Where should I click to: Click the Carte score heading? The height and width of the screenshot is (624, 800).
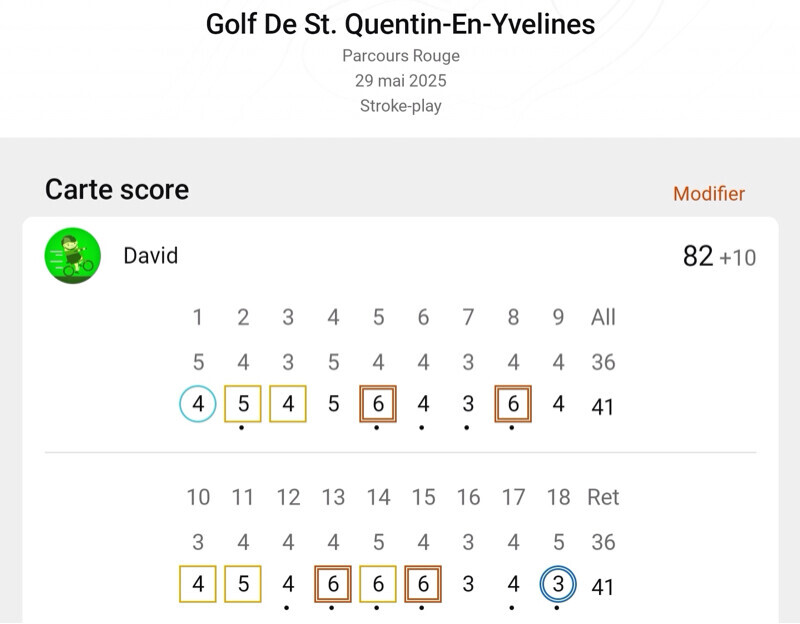coord(117,190)
